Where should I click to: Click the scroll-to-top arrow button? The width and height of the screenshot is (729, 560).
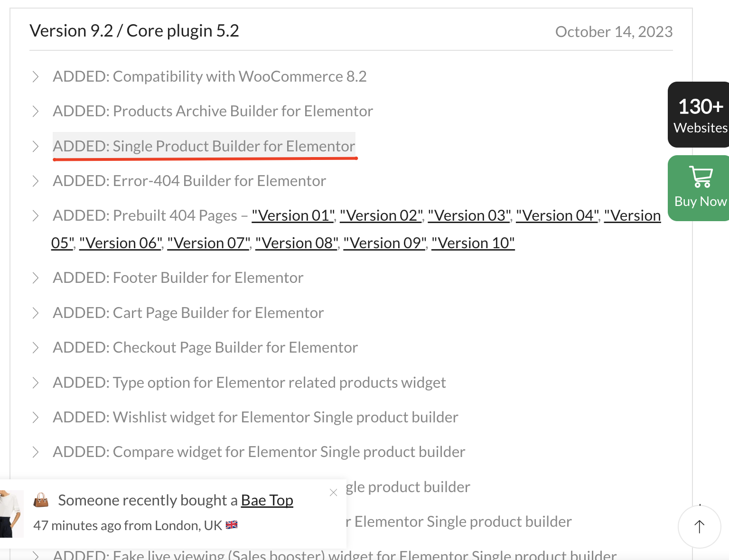(700, 527)
